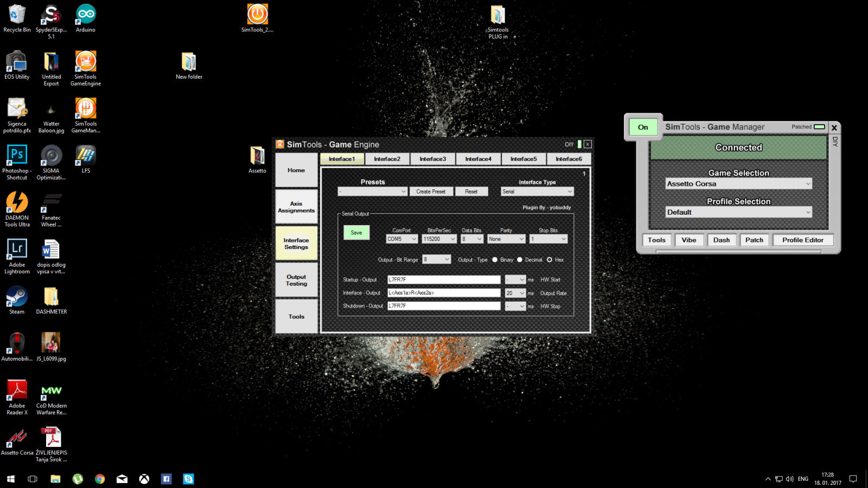Click the Create Preset button

point(431,191)
